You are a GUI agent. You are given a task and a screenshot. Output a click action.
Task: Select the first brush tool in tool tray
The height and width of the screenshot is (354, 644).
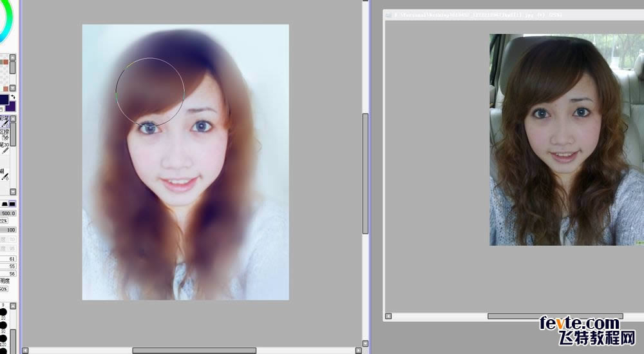[5, 120]
